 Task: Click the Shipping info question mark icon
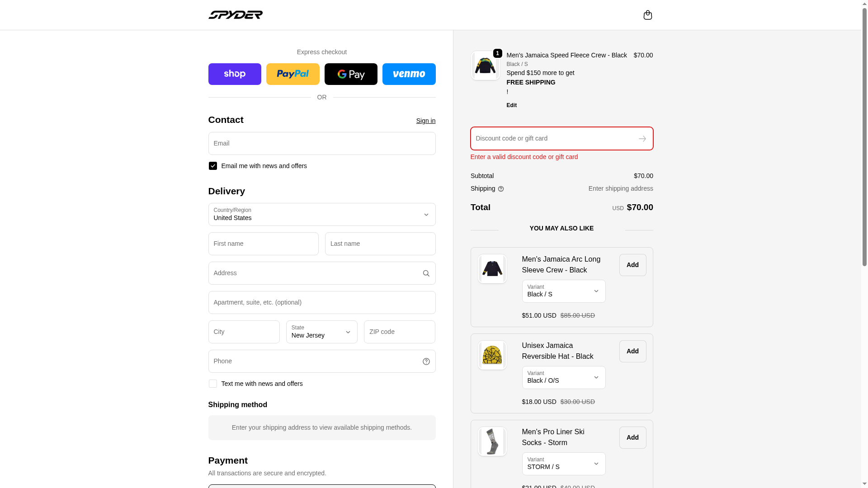(500, 189)
